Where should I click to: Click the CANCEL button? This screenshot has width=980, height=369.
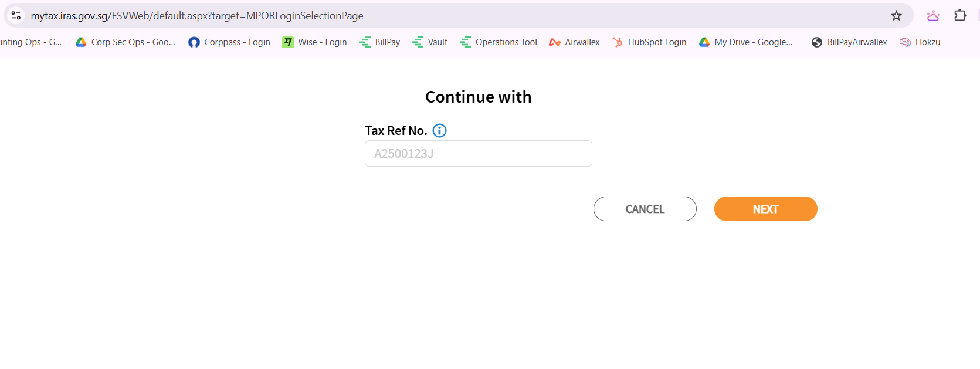tap(645, 209)
